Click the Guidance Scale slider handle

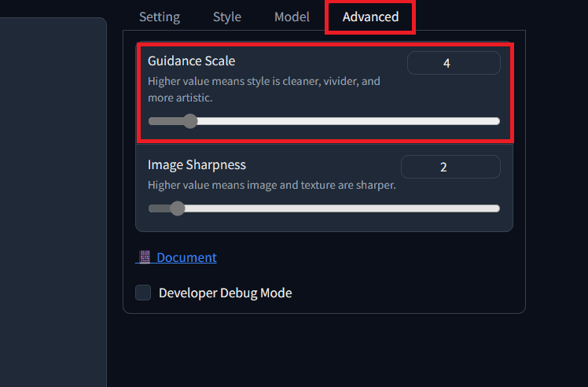click(189, 121)
